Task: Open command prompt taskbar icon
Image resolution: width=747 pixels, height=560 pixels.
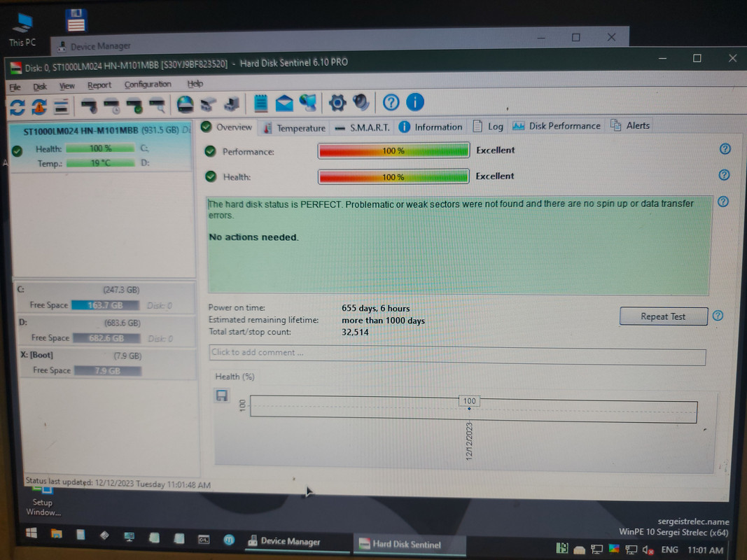Action: 204,539
